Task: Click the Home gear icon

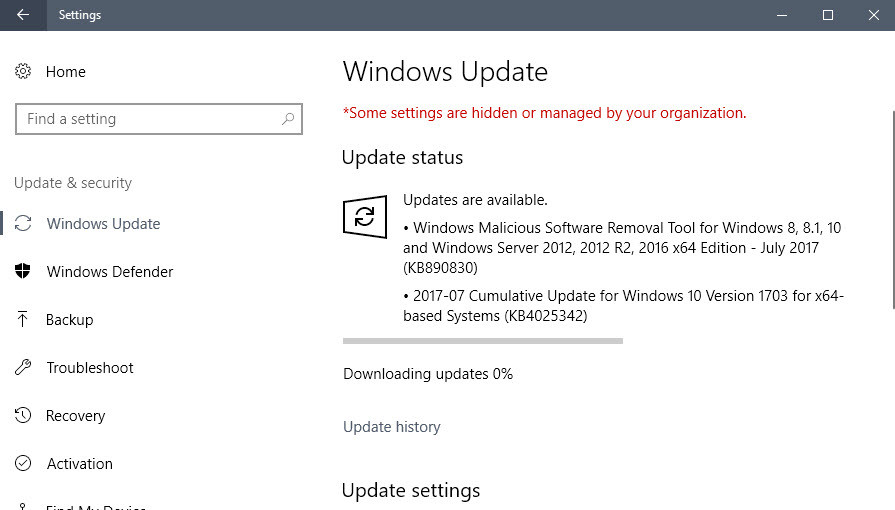Action: [x=23, y=71]
